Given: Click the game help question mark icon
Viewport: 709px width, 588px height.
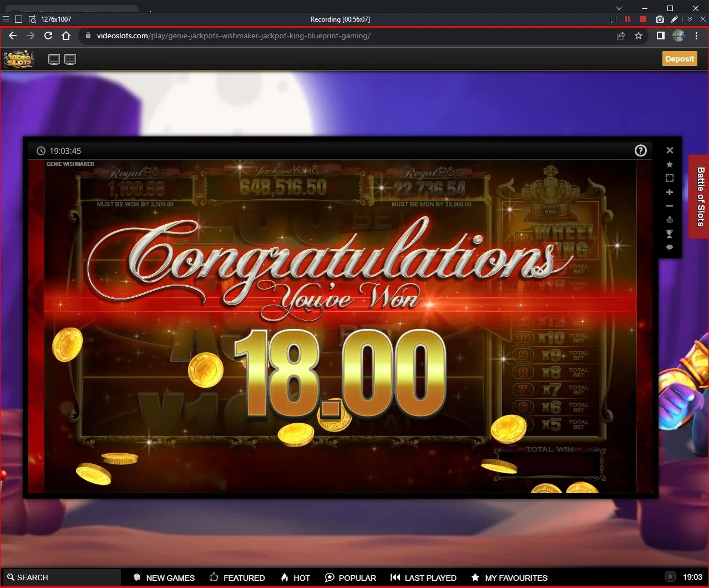Looking at the screenshot, I should [641, 150].
